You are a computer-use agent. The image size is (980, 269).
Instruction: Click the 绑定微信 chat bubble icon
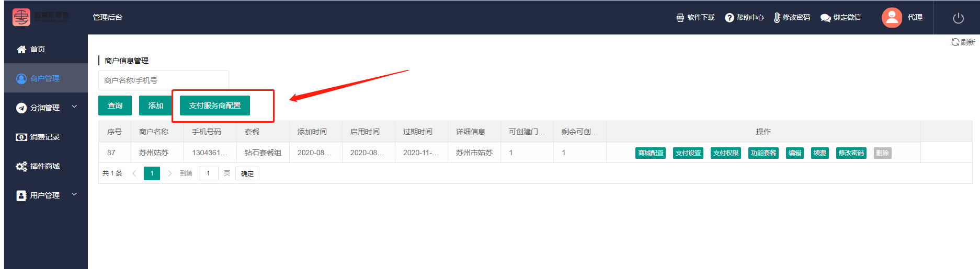click(x=826, y=18)
